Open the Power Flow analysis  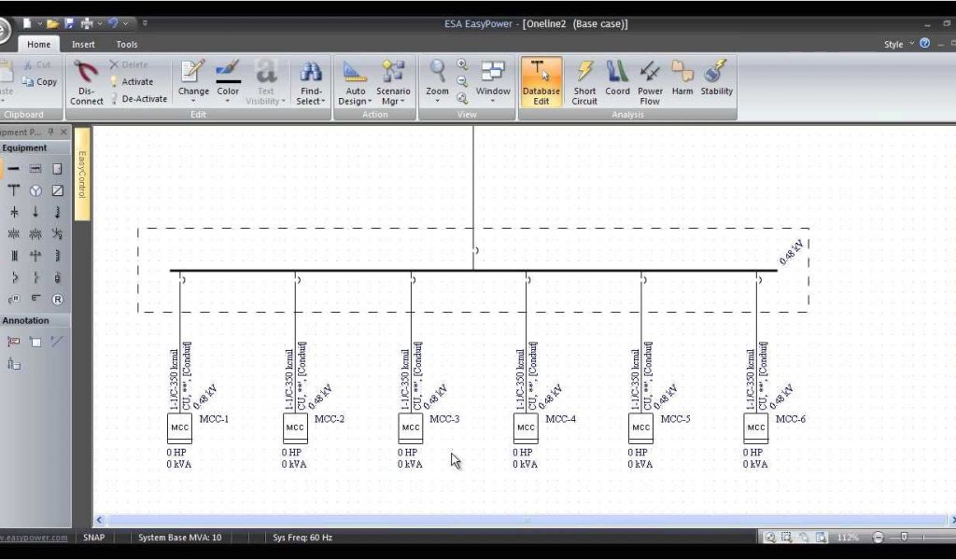coord(650,81)
